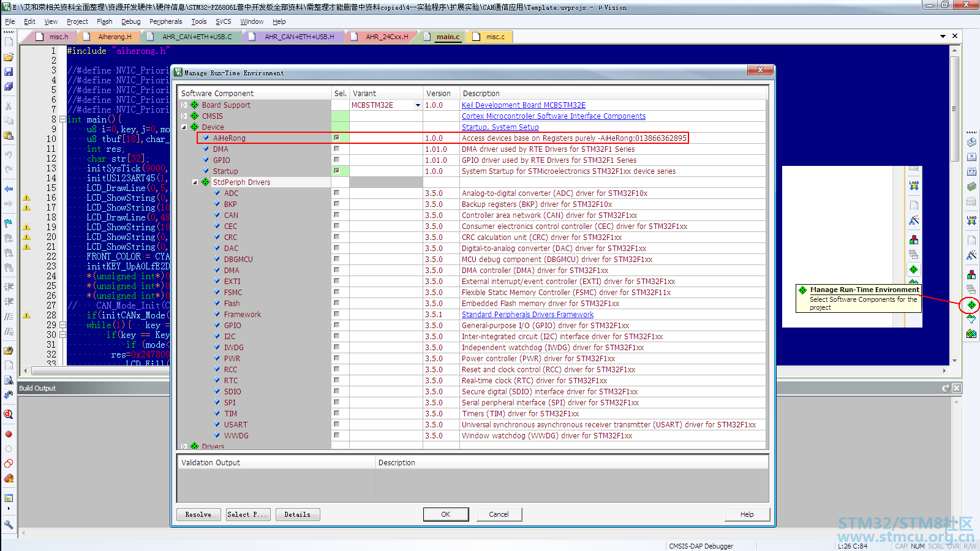Open the MCBSTM32E variant dropdown

coord(418,105)
